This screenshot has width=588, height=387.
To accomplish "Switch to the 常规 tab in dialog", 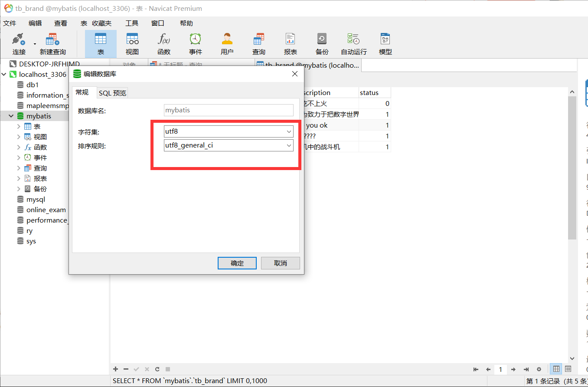I will click(82, 92).
